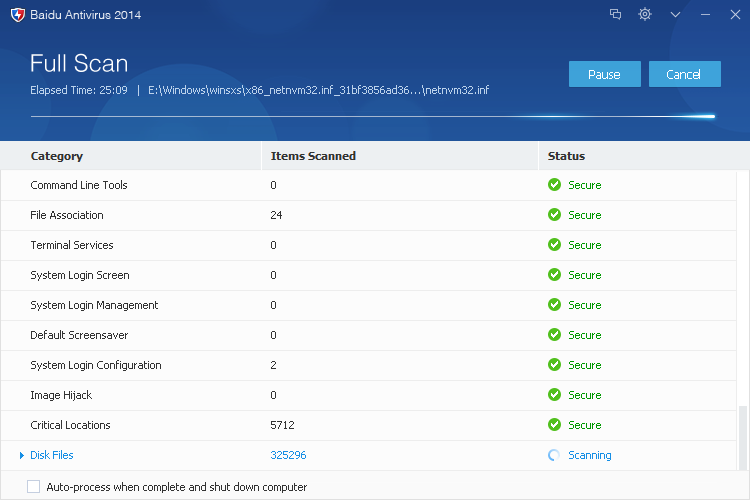Click the spinning Scanning status icon
750x500 pixels.
(554, 455)
